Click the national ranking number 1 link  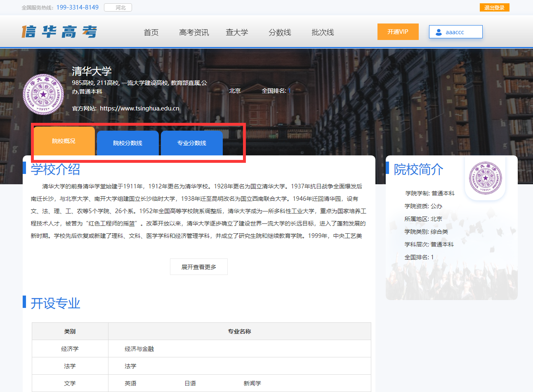(x=289, y=91)
